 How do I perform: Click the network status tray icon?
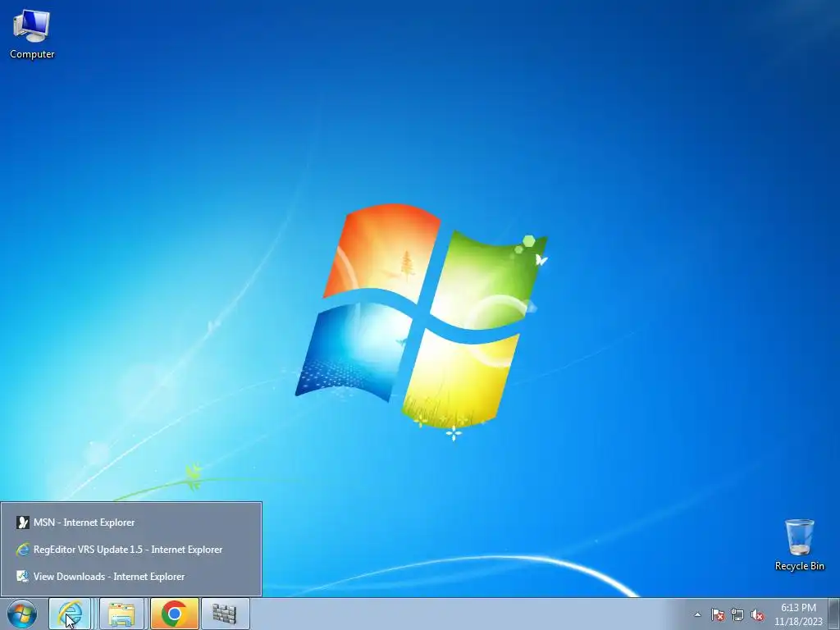737,614
